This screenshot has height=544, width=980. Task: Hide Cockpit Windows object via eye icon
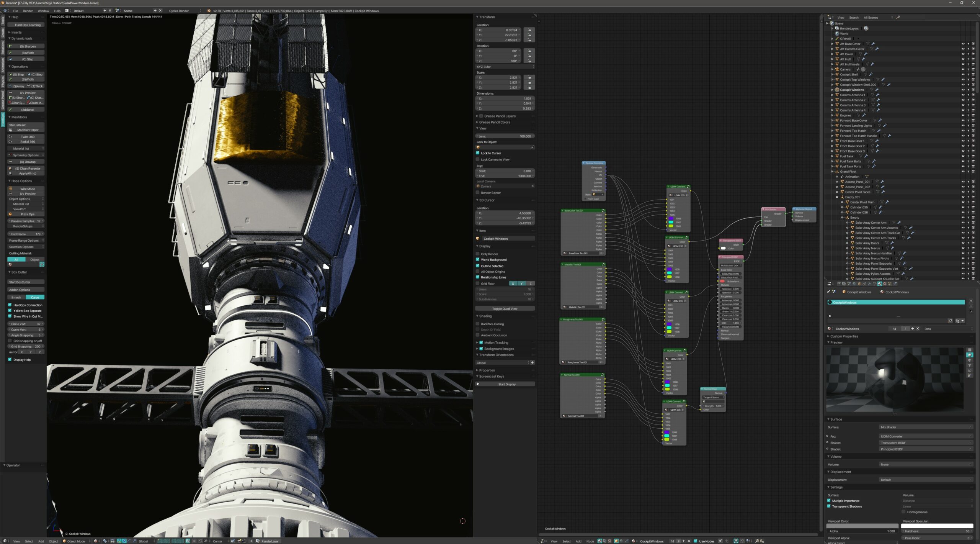click(963, 90)
